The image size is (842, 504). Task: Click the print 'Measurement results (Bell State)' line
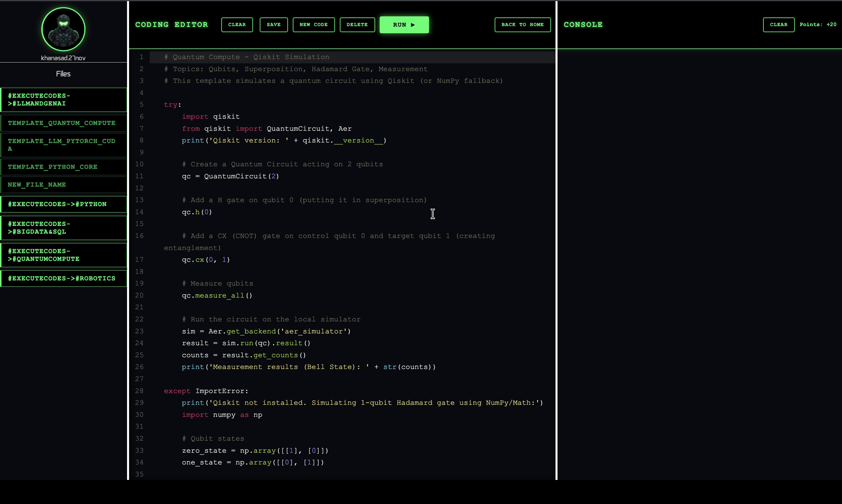[309, 367]
